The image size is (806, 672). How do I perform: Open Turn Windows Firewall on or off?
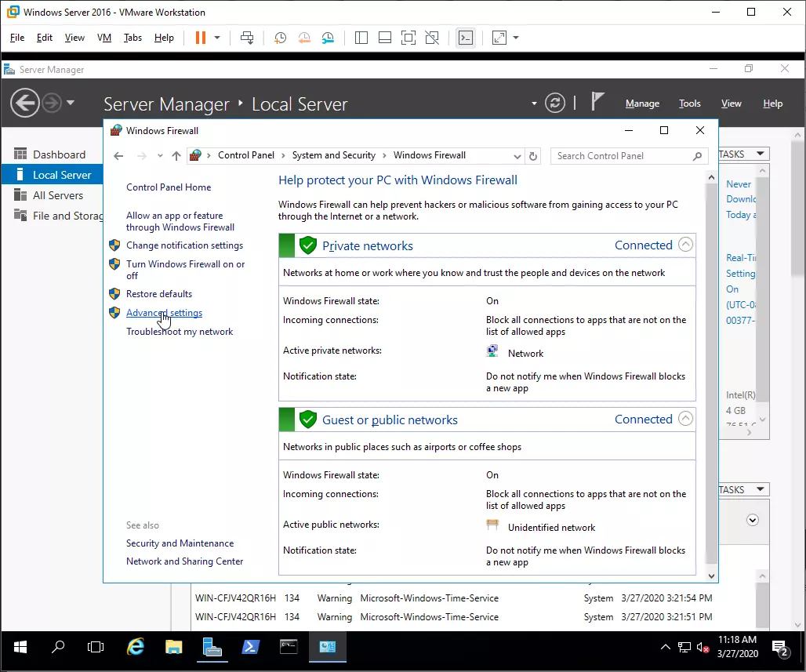click(186, 270)
